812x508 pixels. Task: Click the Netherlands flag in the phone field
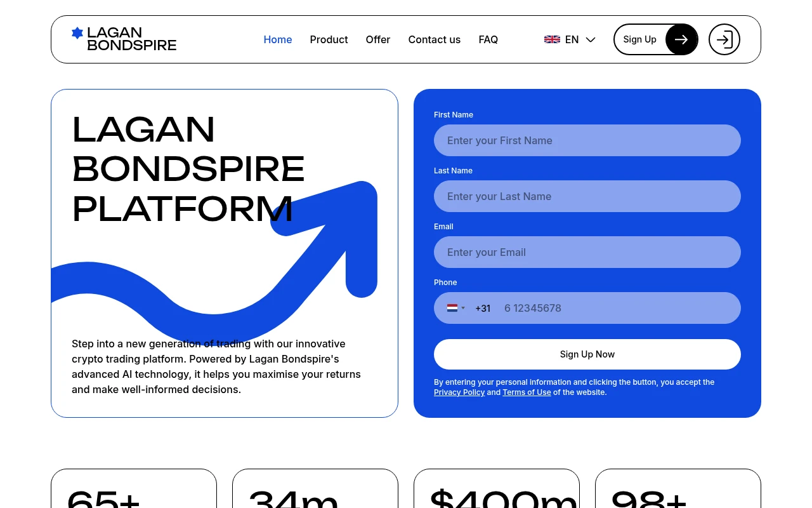pos(452,308)
